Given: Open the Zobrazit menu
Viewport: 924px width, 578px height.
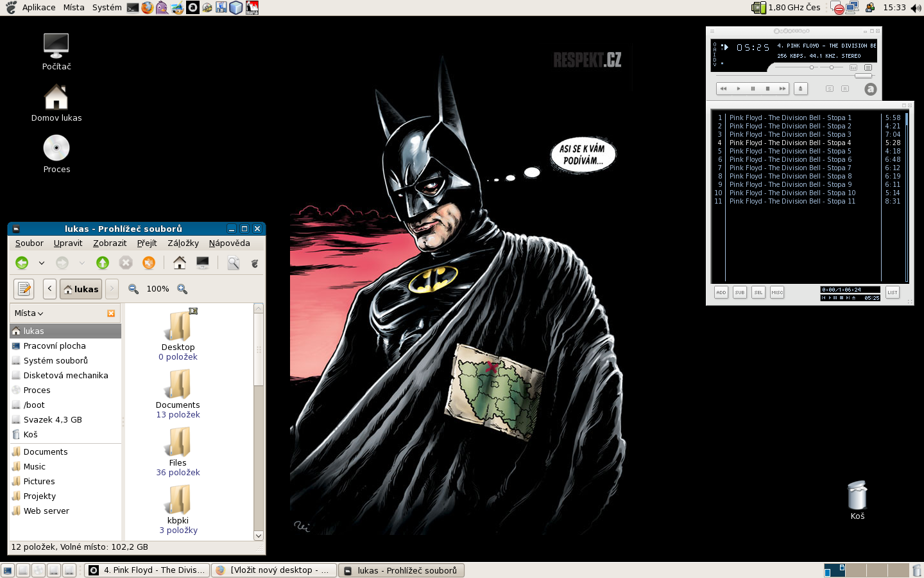Looking at the screenshot, I should (x=110, y=243).
